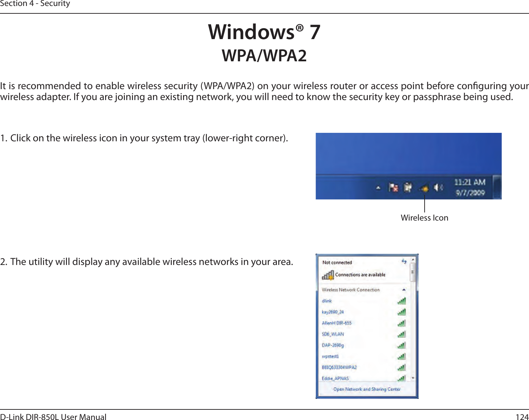Click the network list scrollbar down arrow
The image size is (529, 420).
[413, 378]
